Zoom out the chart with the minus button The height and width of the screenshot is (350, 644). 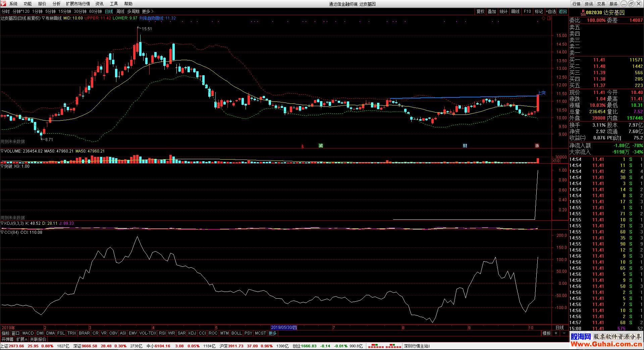[x=564, y=333]
